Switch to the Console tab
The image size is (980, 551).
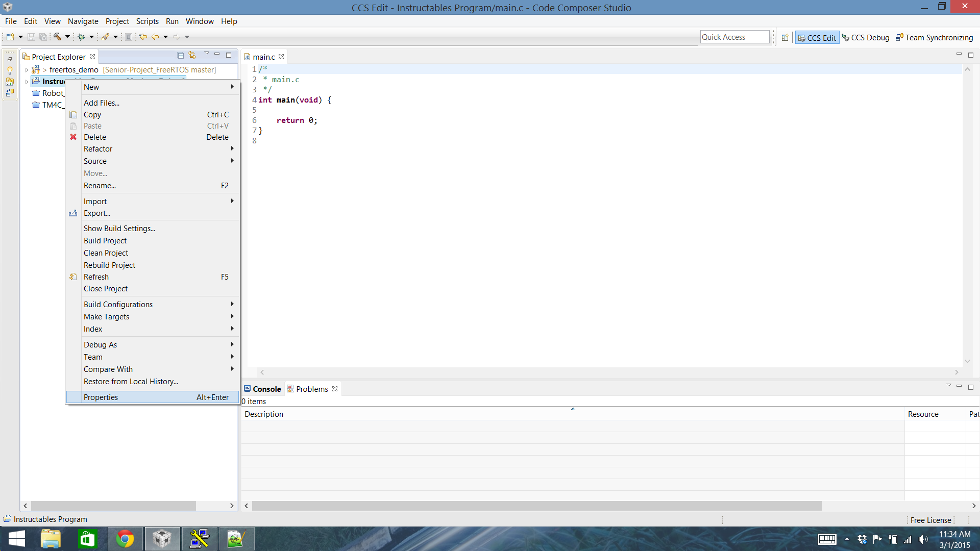(x=262, y=389)
